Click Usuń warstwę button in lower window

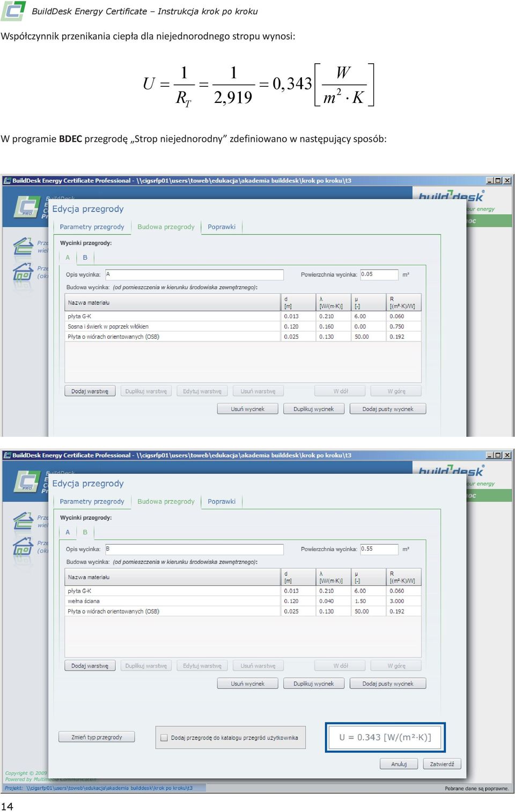[x=258, y=666]
